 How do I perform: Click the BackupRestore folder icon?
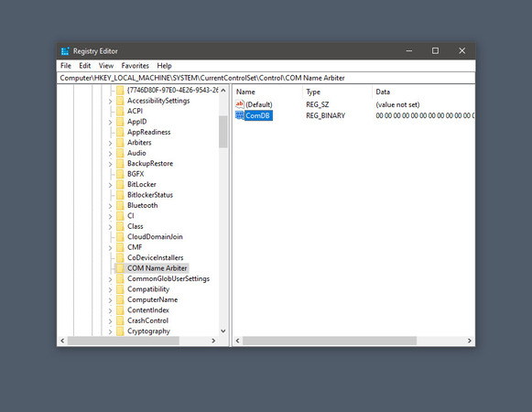[120, 164]
